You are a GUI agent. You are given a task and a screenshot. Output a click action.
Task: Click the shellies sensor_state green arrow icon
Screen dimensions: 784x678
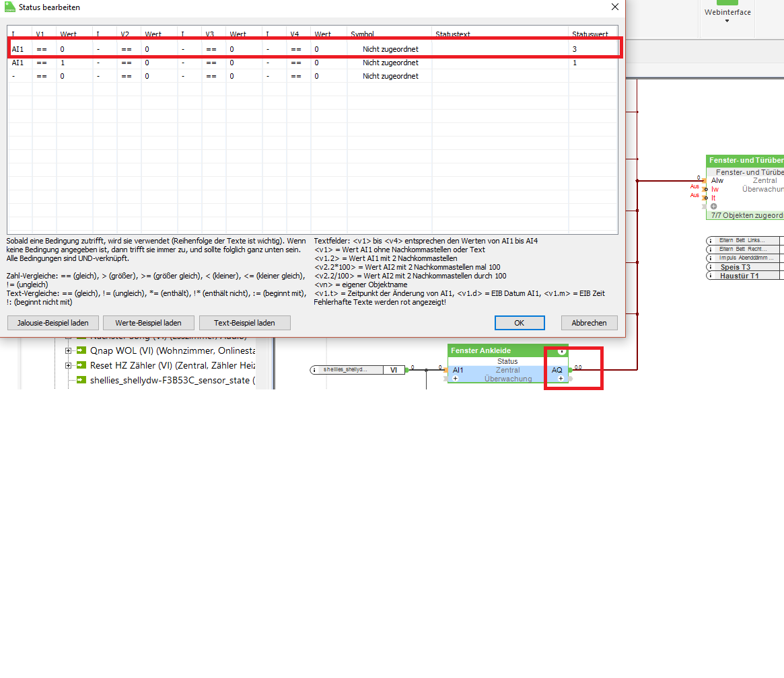(x=81, y=380)
